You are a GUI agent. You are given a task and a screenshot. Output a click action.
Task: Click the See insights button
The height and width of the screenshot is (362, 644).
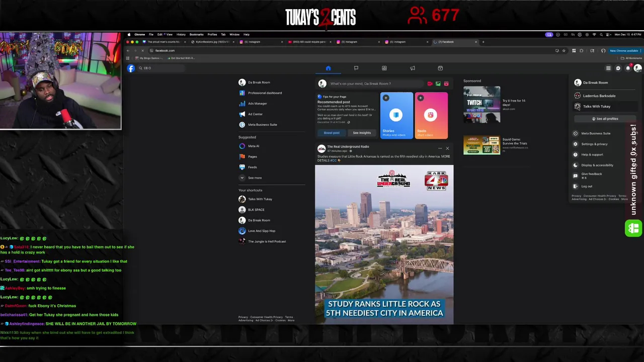coord(362,133)
